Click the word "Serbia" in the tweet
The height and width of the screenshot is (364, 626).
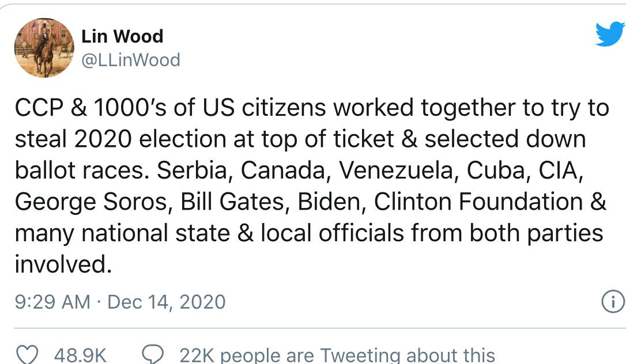pos(194,170)
